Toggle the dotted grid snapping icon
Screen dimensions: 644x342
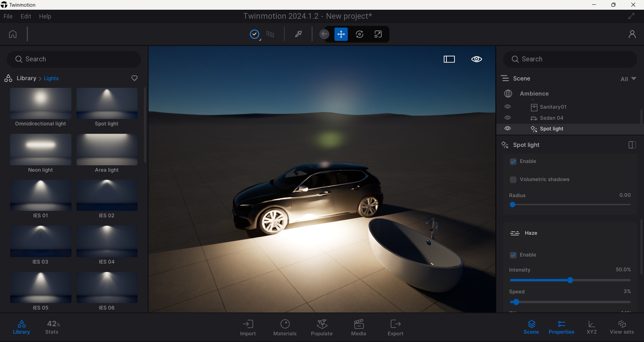tap(270, 34)
